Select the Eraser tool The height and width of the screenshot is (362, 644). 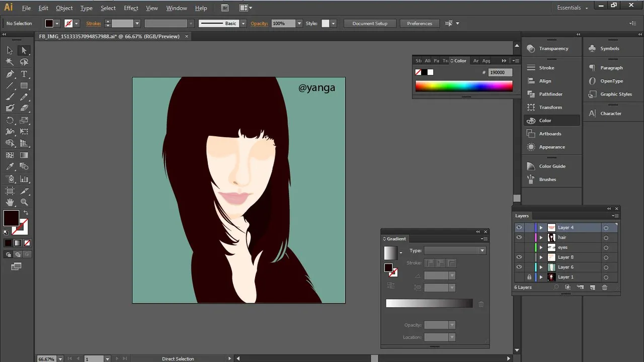[24, 108]
